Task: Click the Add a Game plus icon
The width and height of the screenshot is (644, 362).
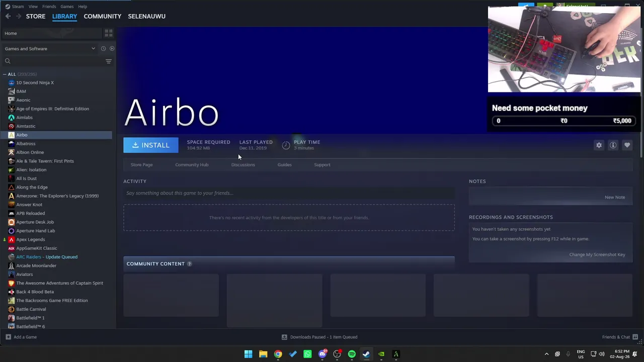Action: coord(8,337)
